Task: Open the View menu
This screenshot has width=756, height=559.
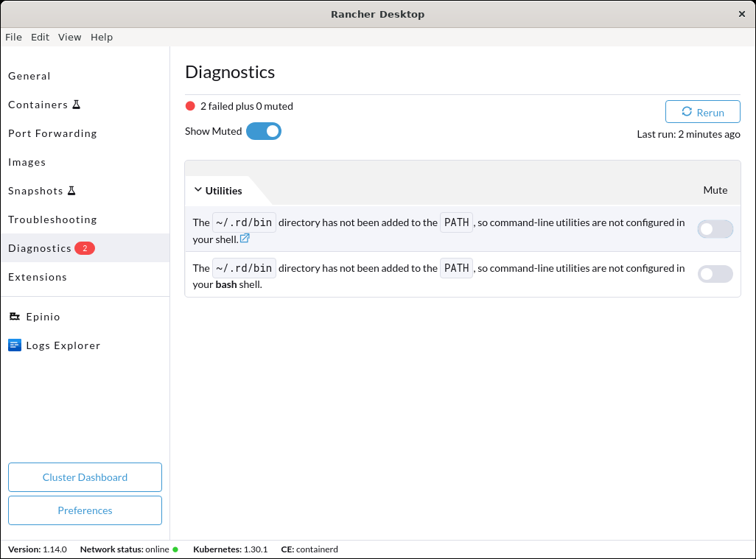Action: coord(70,37)
